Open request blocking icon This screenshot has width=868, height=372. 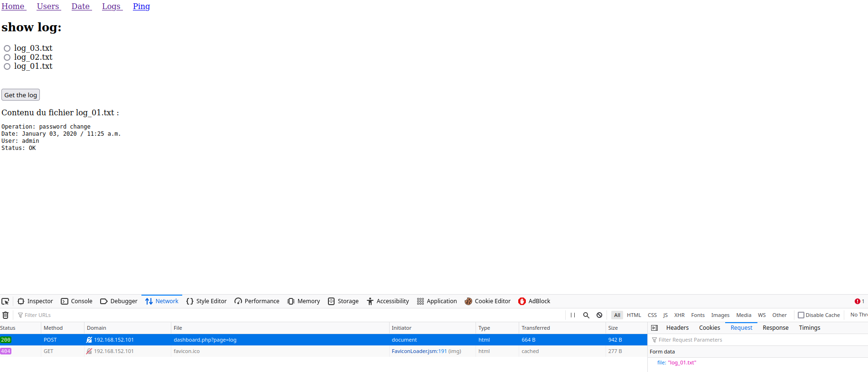599,315
